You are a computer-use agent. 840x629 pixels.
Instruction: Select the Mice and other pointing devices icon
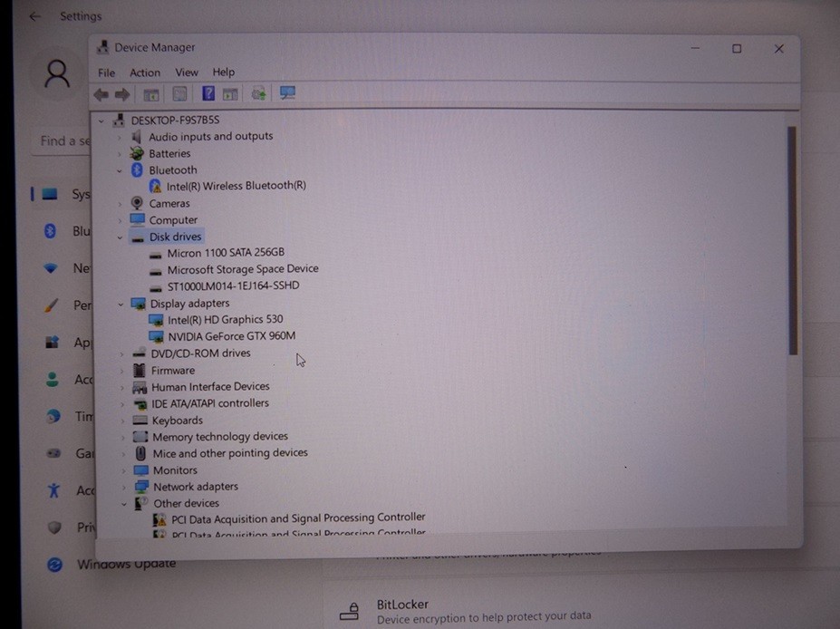[x=140, y=454]
